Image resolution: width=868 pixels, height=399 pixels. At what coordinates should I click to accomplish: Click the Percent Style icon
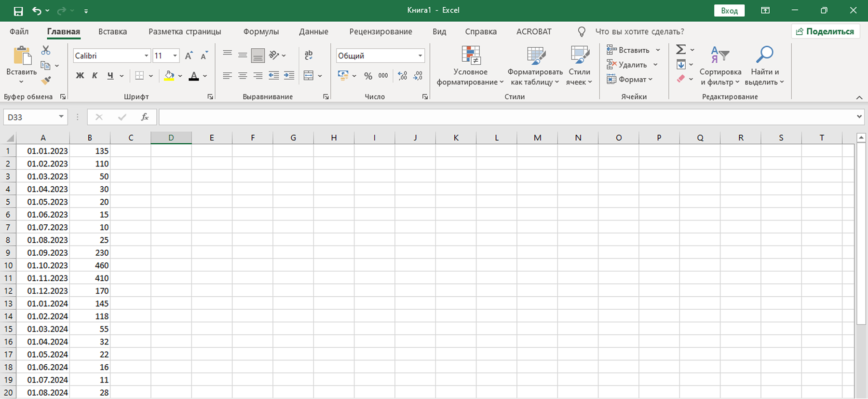click(368, 76)
